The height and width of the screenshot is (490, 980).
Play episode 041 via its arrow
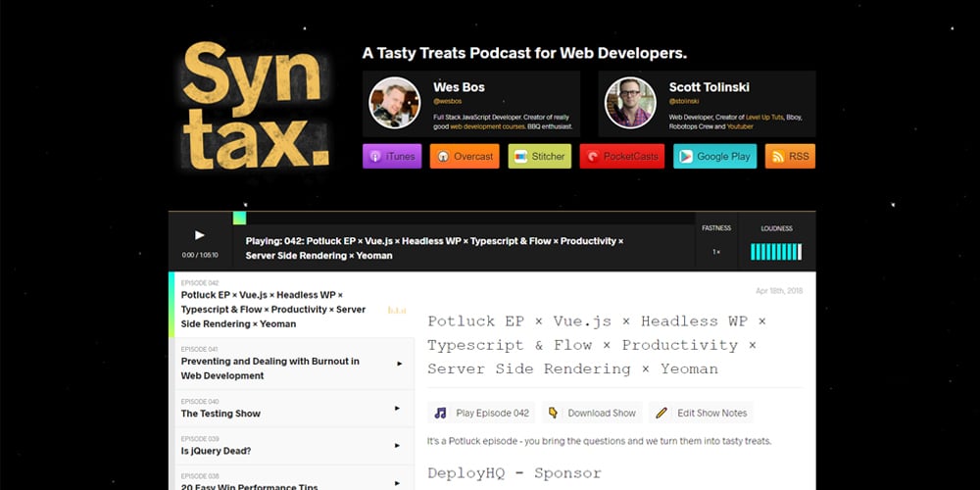pos(400,364)
